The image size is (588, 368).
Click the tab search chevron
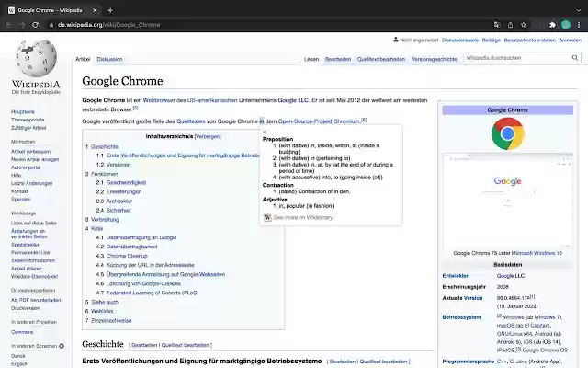click(579, 10)
